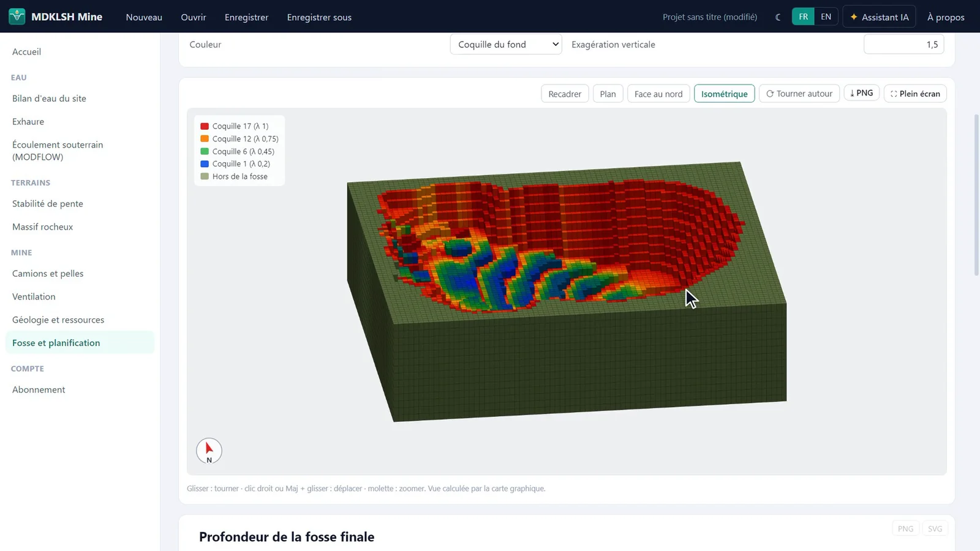Click the page vertical scrollbar
This screenshot has width=980, height=551.
pos(976,195)
